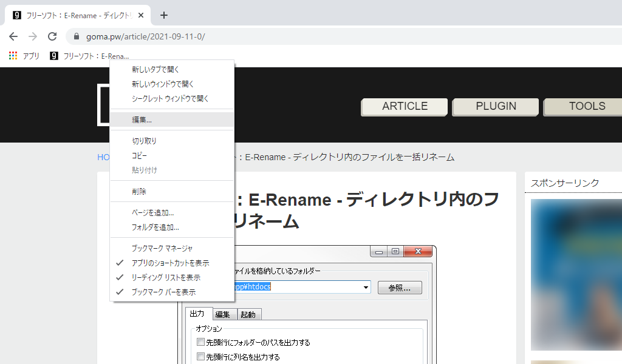Click the browser back arrow

coord(13,36)
